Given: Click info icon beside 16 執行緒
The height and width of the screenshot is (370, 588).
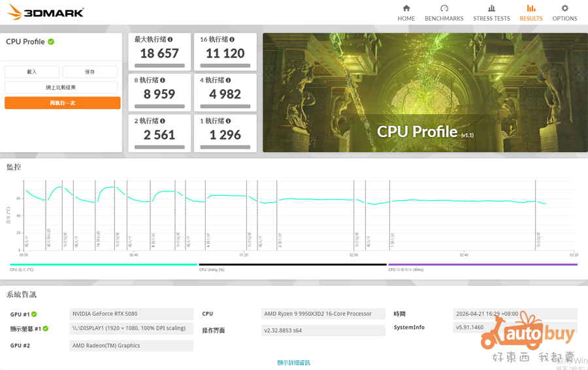Looking at the screenshot, I should (232, 40).
